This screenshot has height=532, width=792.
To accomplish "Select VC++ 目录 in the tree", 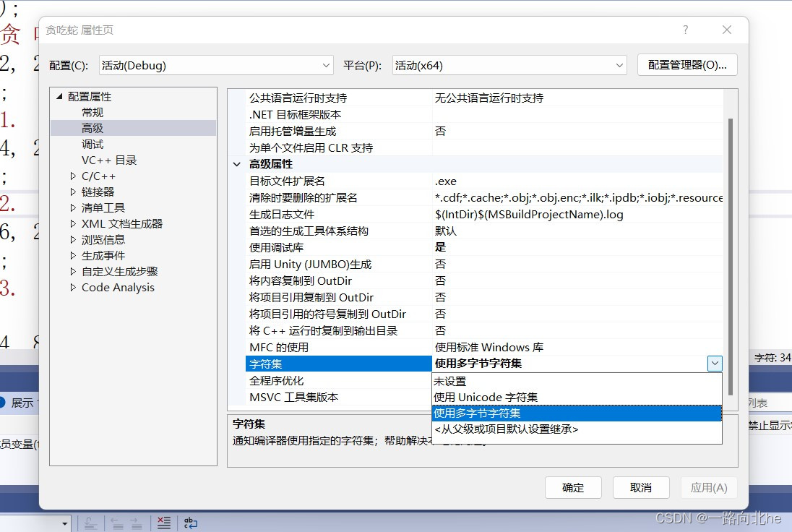I will coord(109,160).
